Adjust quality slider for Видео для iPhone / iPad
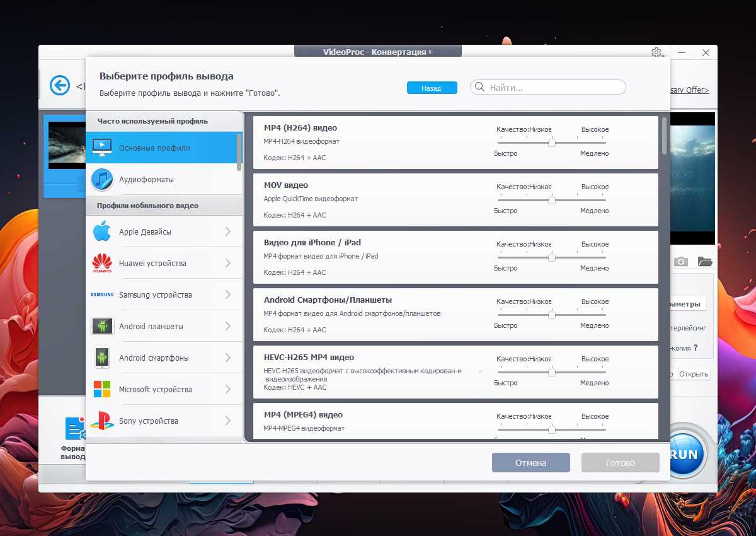The height and width of the screenshot is (536, 756). pos(551,257)
